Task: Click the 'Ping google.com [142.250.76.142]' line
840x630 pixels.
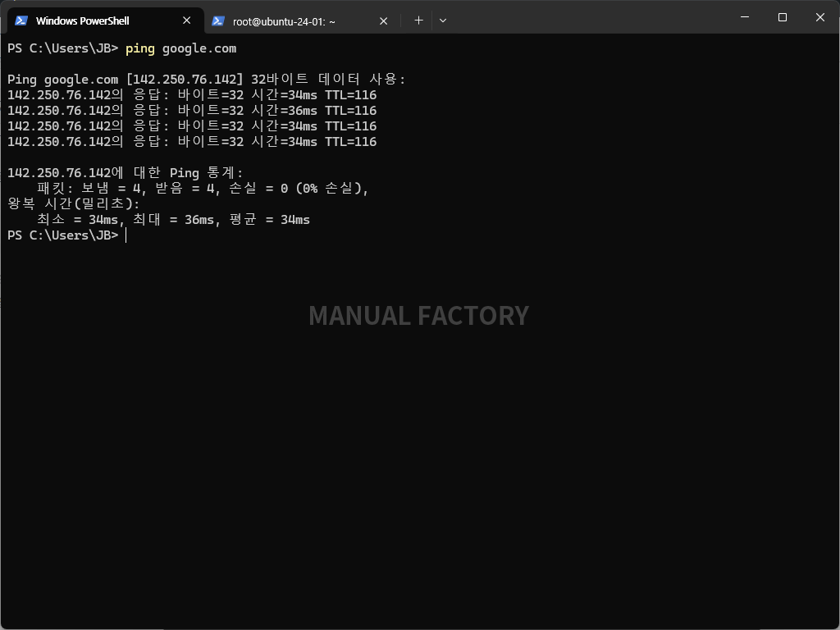Action: pos(206,80)
